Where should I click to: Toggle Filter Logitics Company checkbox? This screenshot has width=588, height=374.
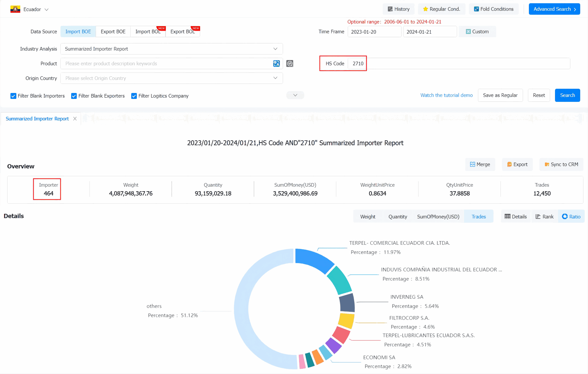click(x=134, y=96)
